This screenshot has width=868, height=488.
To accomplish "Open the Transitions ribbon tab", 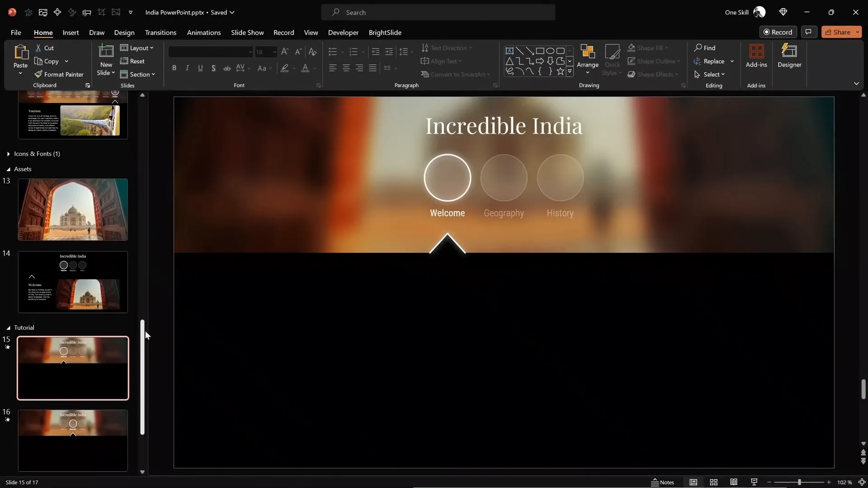I will coord(160,33).
